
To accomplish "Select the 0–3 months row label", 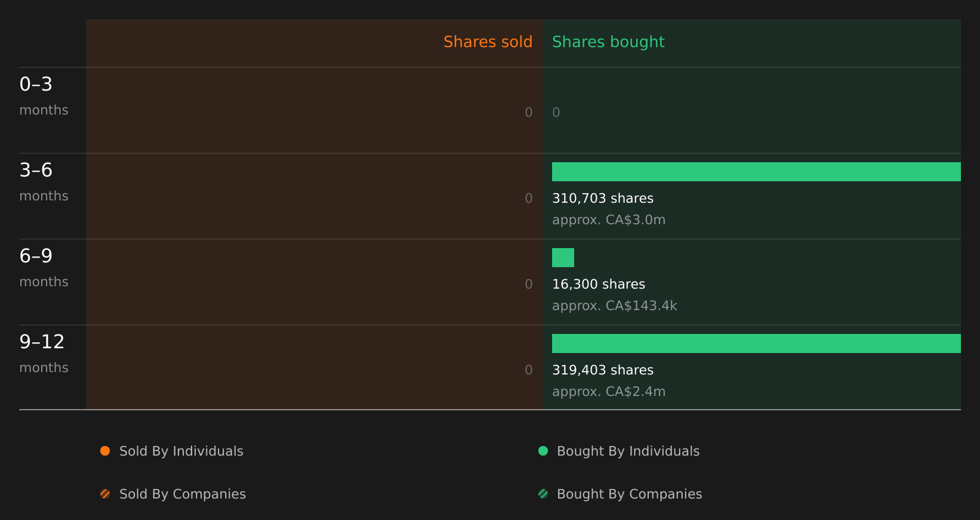I will tap(44, 96).
